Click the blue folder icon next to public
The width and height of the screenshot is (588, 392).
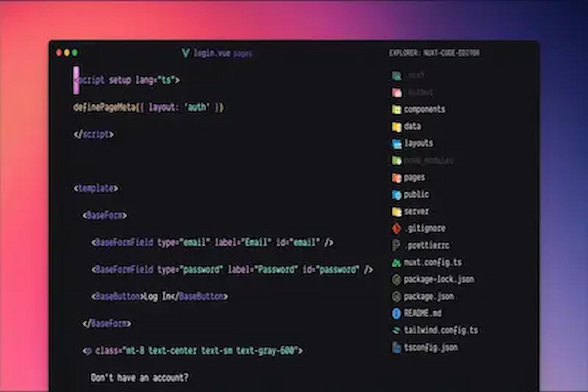coord(396,195)
